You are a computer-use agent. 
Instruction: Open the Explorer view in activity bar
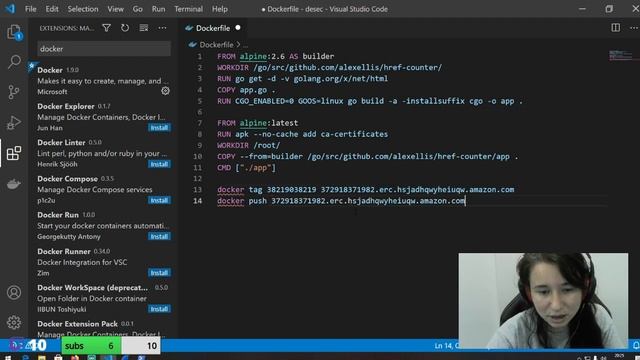(14, 32)
